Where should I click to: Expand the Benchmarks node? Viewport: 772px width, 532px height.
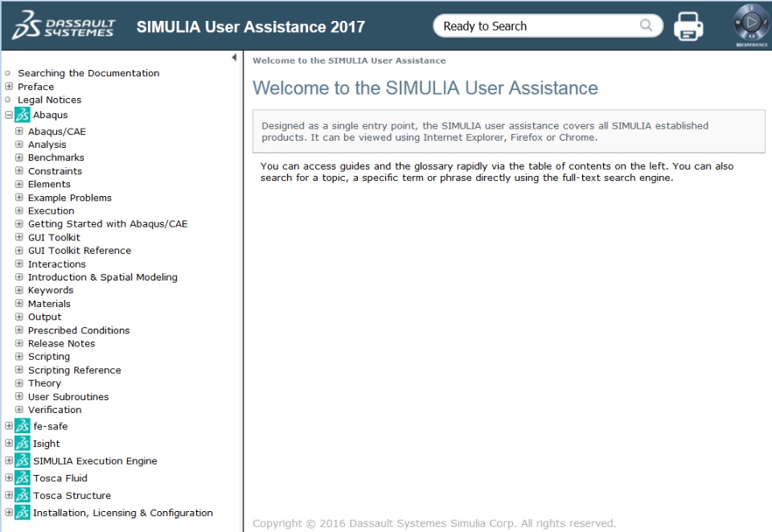pos(19,158)
